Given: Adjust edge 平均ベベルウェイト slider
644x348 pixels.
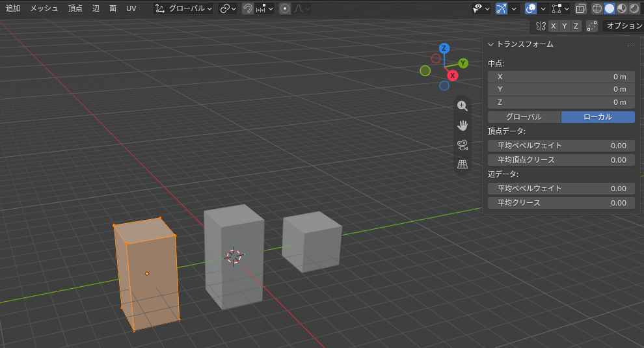Looking at the screenshot, I should coord(561,189).
